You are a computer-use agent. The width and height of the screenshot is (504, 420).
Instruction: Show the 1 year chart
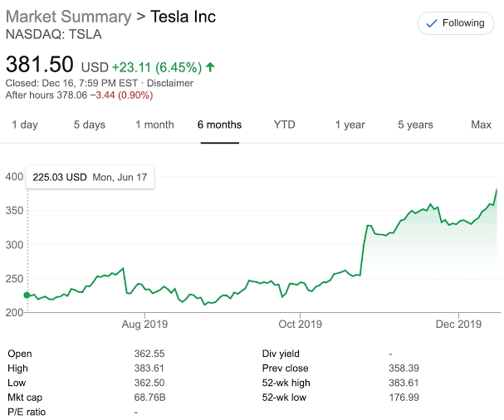[350, 125]
